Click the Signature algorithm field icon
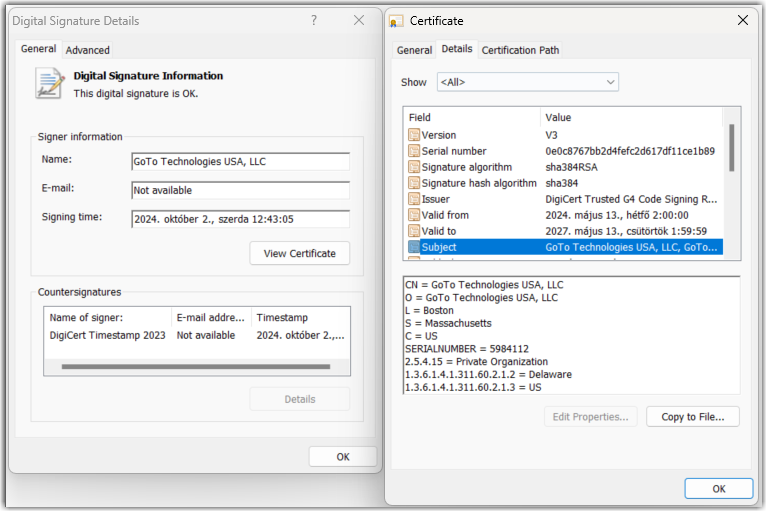This screenshot has width=767, height=512. pos(414,167)
